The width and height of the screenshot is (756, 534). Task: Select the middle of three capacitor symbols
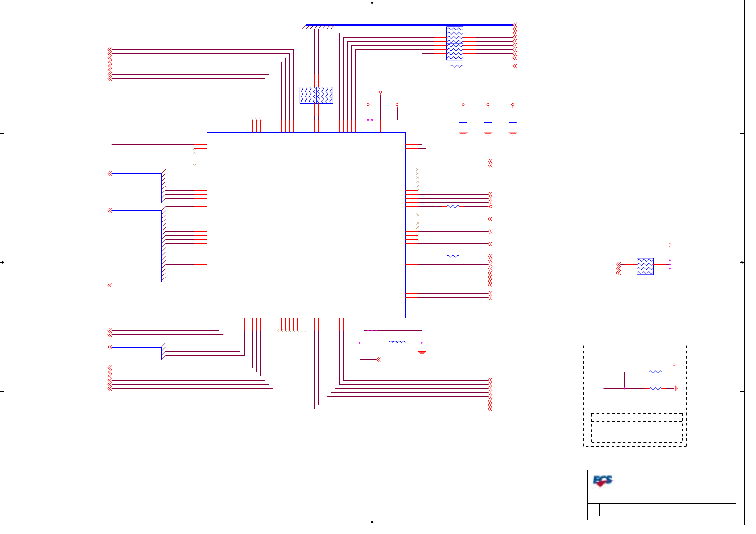pos(488,122)
